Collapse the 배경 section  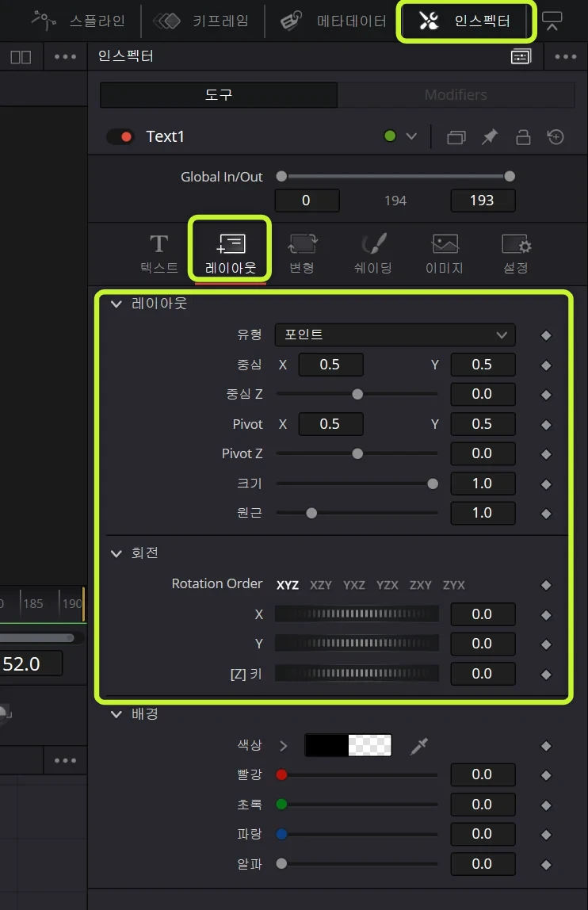point(116,714)
